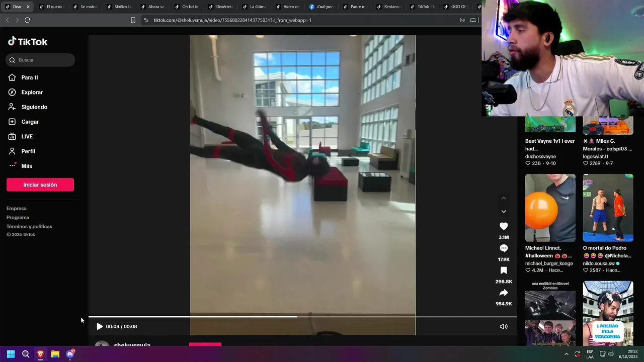Viewport: 644px width, 362px height.
Task: Open the Miles G. Morales video title
Action: (x=608, y=145)
